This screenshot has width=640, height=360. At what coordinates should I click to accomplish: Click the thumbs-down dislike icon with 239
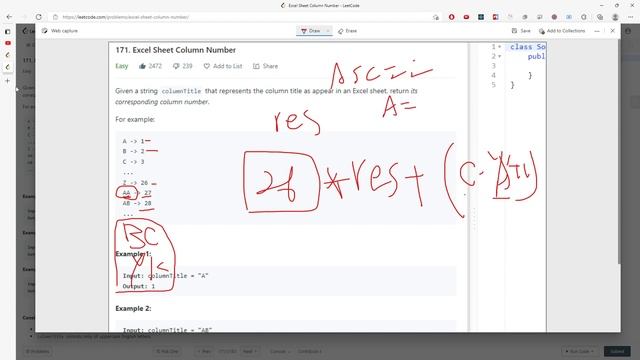[176, 66]
